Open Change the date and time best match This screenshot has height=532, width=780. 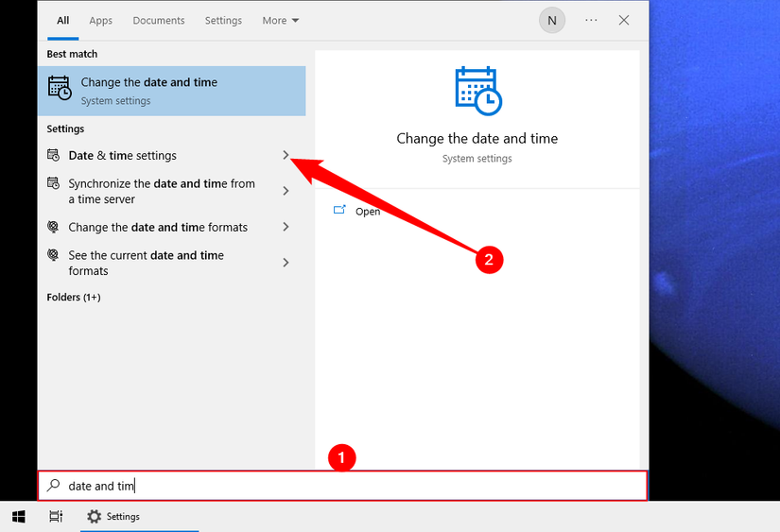click(171, 91)
